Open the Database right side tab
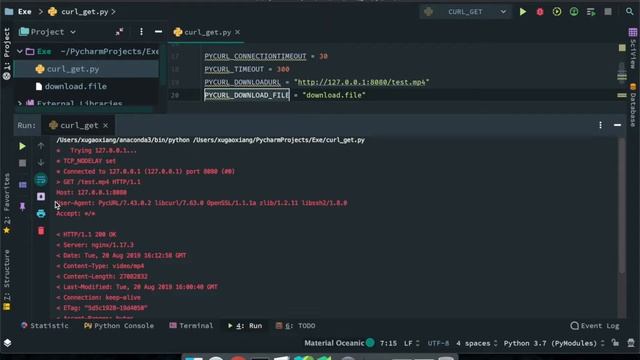Screen dimensions: 640x360 633,105
